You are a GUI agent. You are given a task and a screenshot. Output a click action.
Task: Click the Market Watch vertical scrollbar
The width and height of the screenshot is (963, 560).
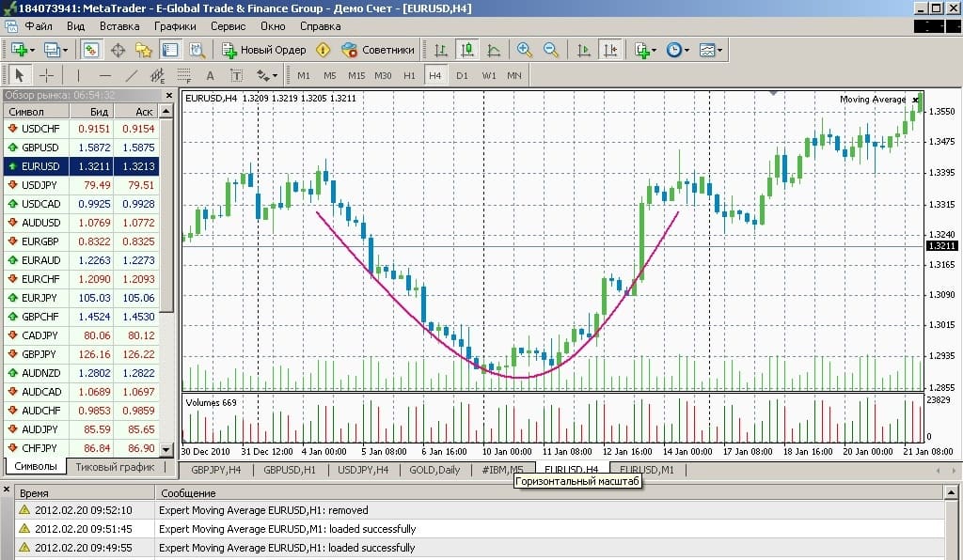pos(167,282)
